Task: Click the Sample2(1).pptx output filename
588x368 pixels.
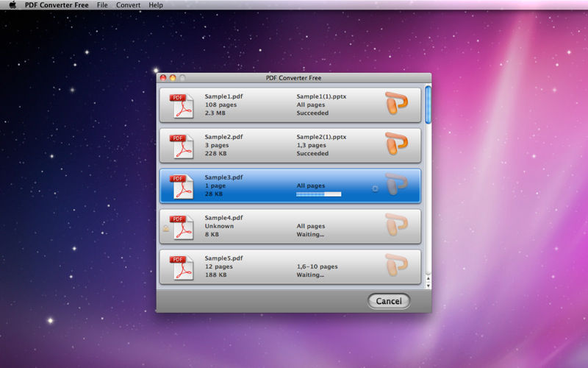Action: (x=321, y=137)
